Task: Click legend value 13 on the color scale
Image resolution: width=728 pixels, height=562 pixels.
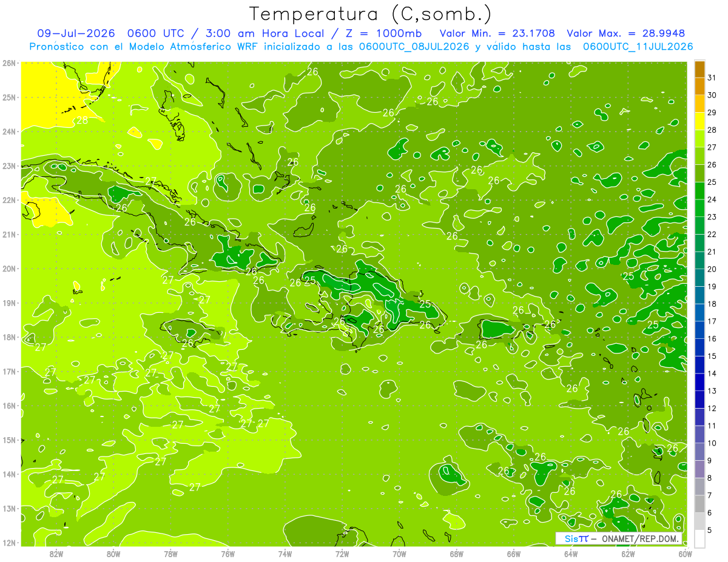Action: point(712,390)
